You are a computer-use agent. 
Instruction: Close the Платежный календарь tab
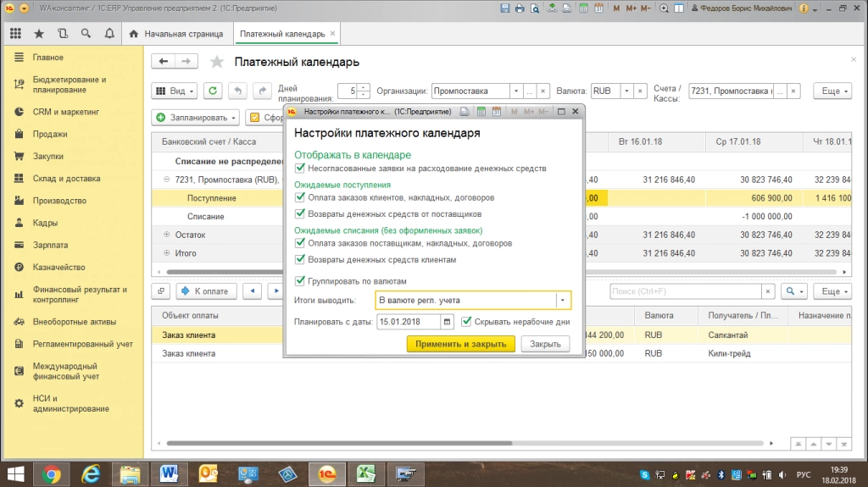332,33
